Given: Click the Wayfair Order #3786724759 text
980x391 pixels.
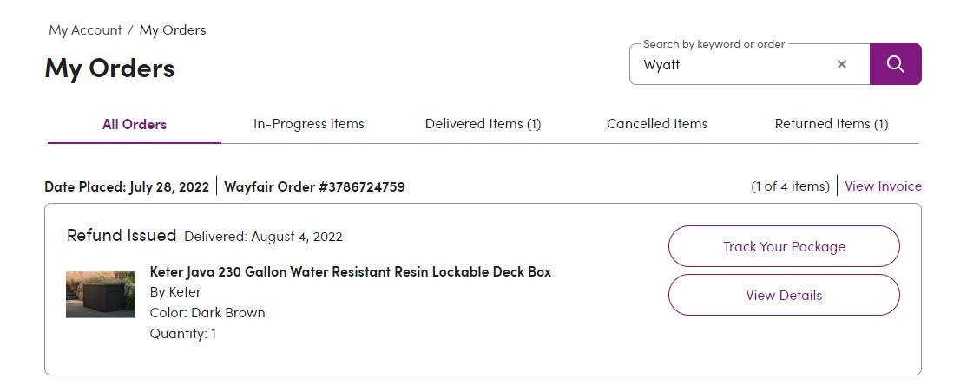Looking at the screenshot, I should tap(314, 186).
